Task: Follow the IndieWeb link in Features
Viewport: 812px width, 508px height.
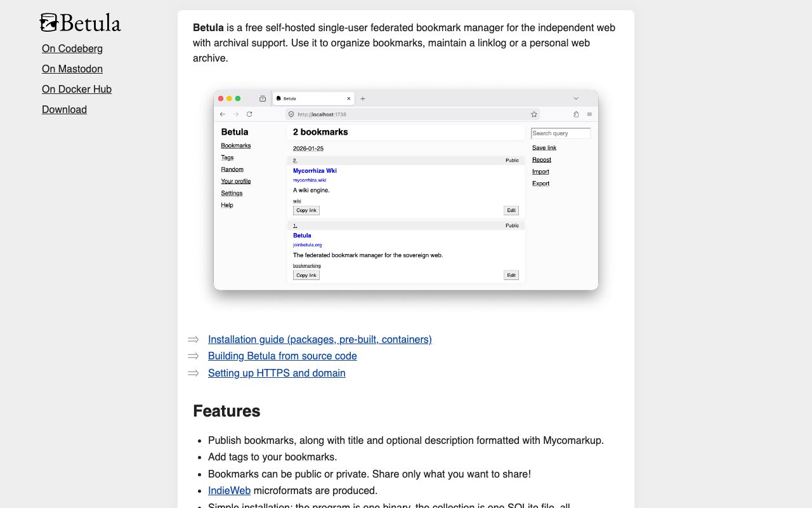Action: (x=229, y=490)
